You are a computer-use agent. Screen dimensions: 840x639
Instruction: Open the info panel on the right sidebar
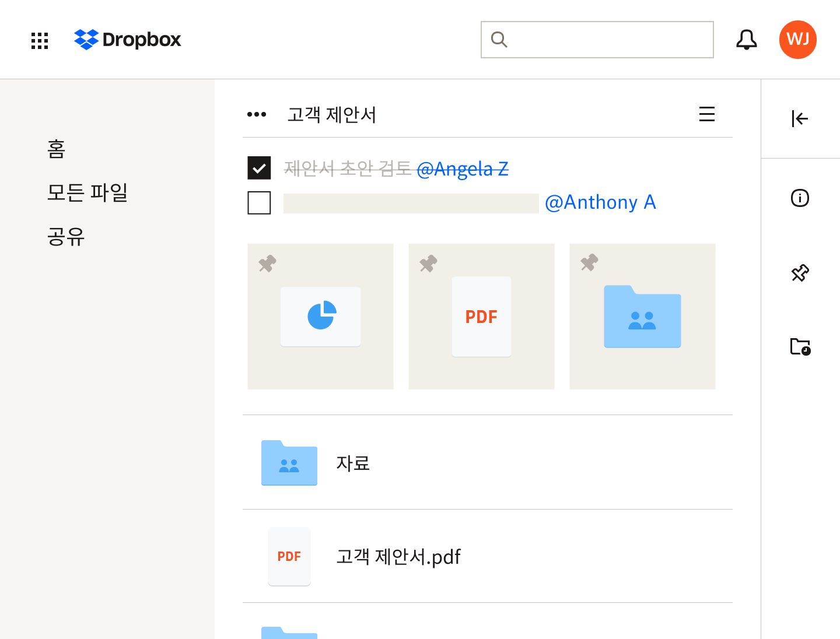pos(800,198)
